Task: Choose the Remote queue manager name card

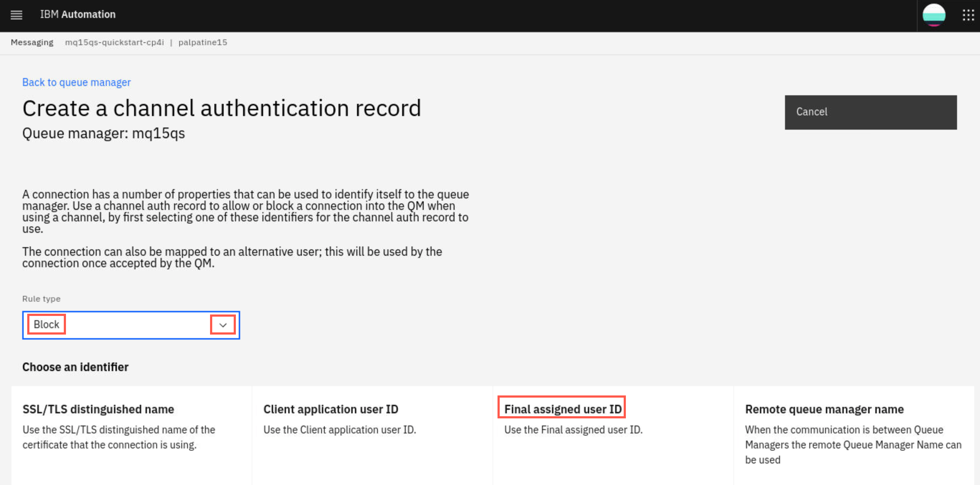Action: (854, 435)
